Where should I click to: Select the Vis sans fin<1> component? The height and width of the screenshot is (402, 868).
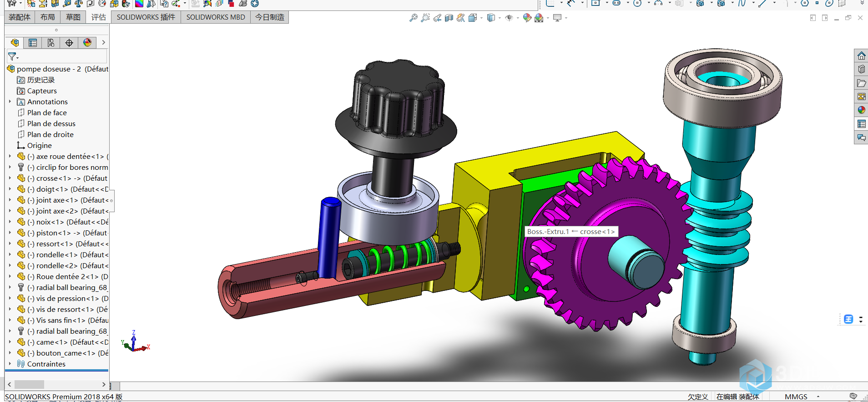63,320
